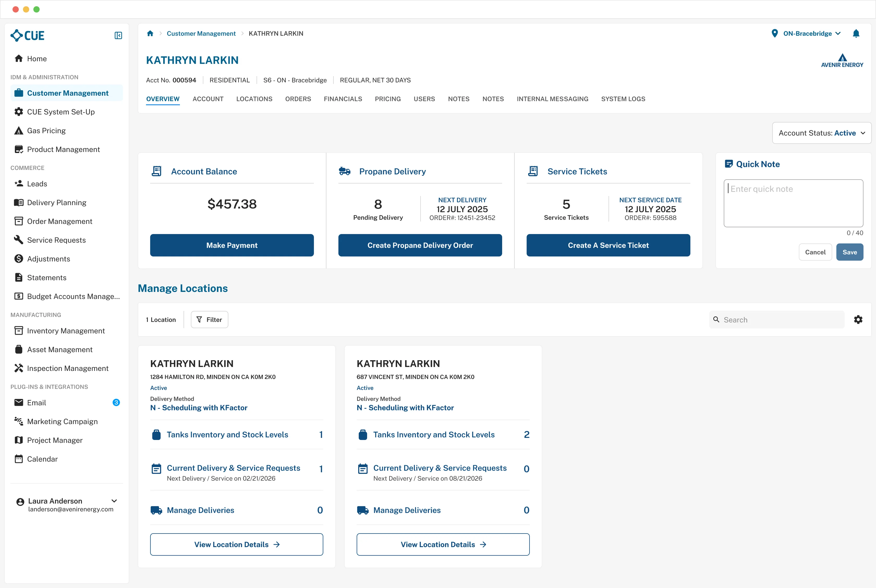The width and height of the screenshot is (876, 588).
Task: Click the Avenir Energy logo
Action: (842, 60)
